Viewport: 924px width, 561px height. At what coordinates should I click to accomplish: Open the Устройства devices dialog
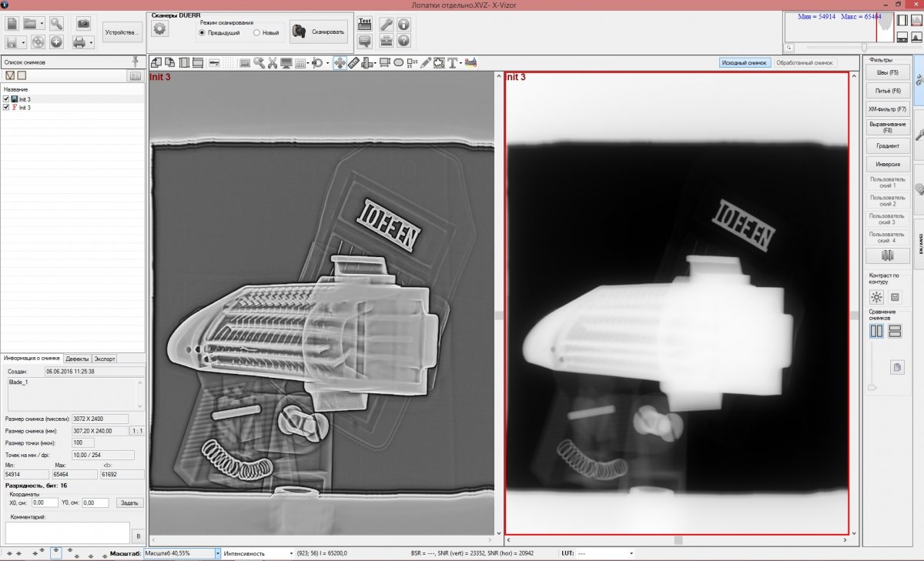(x=122, y=33)
